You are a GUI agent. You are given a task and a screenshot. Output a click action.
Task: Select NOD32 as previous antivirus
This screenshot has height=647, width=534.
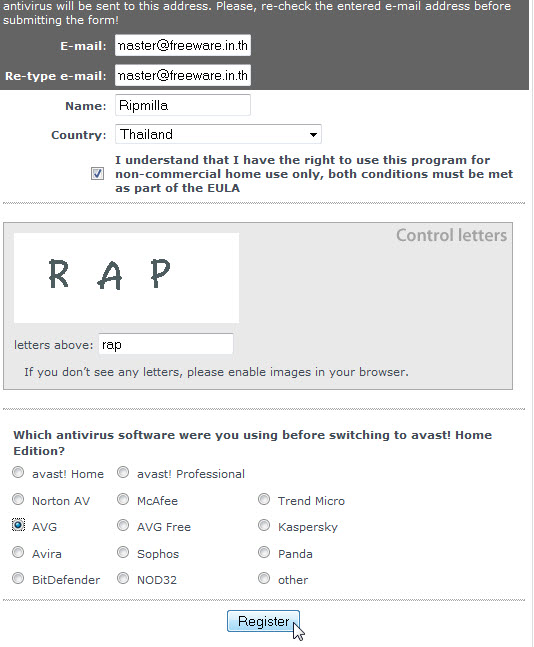tap(123, 578)
